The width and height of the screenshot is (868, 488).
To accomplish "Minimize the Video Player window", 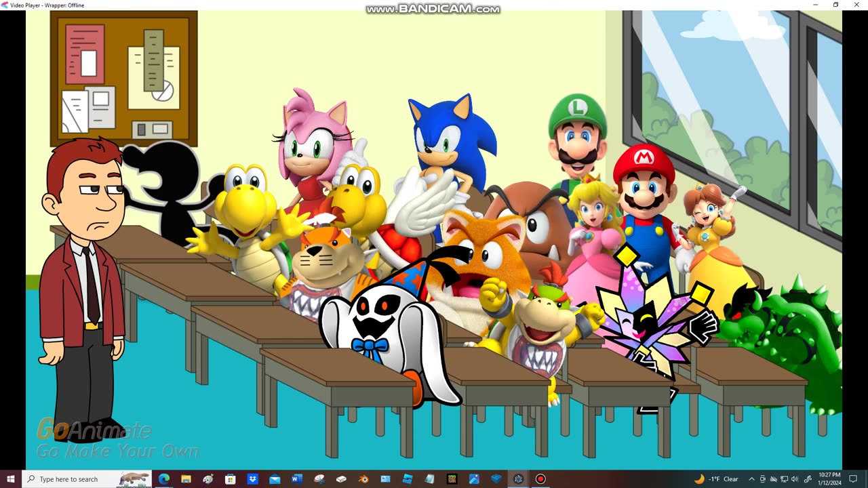I will point(816,5).
